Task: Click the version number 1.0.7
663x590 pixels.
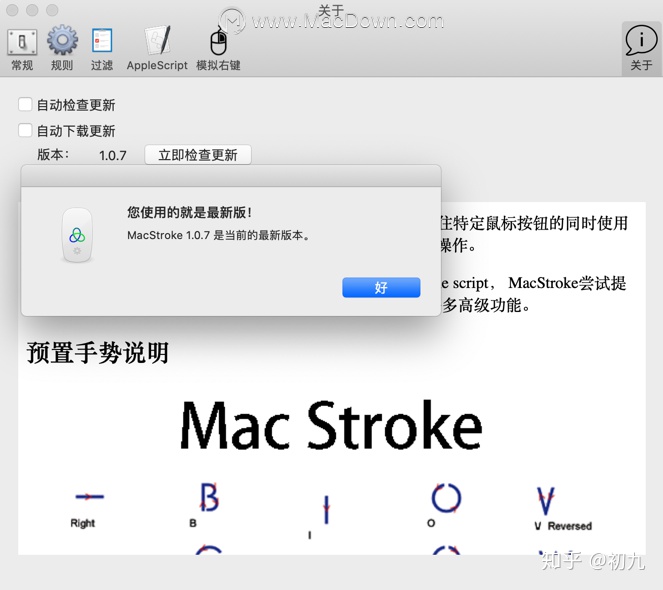Action: coord(112,155)
